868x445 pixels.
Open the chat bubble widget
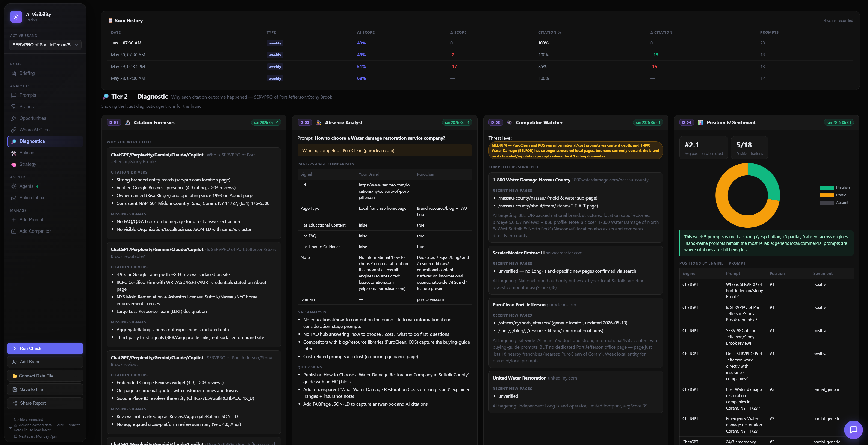click(x=853, y=430)
